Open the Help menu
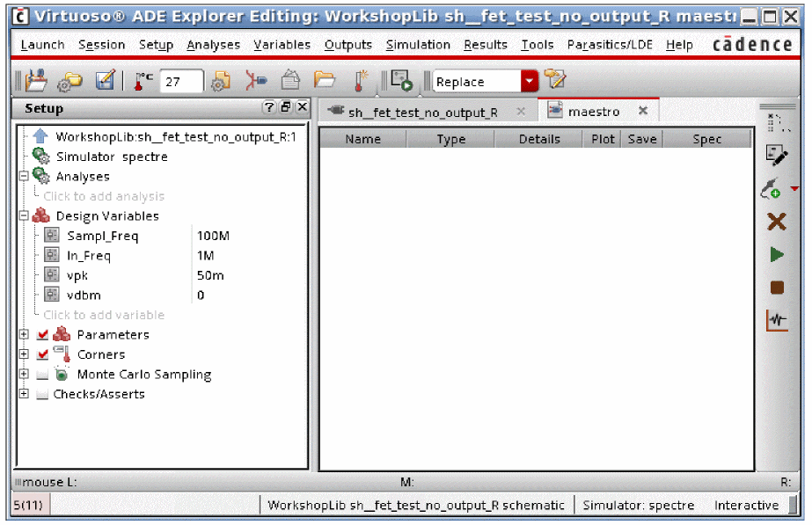Screen dimensions: 812x525 (x=679, y=45)
